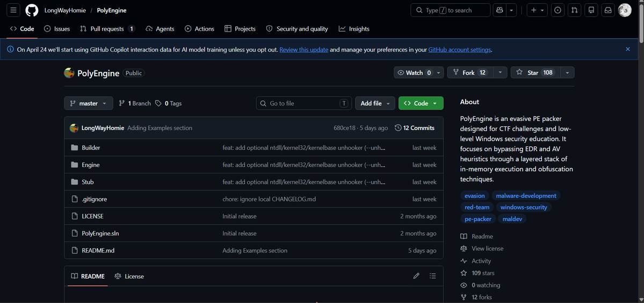644x303 pixels.
Task: Open View license link in About
Action: [x=482, y=248]
